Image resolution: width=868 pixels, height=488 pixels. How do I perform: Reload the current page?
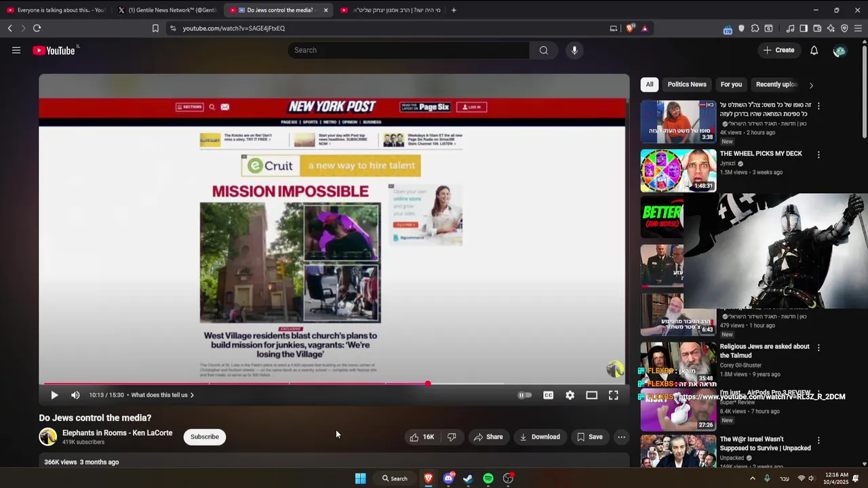pyautogui.click(x=37, y=28)
